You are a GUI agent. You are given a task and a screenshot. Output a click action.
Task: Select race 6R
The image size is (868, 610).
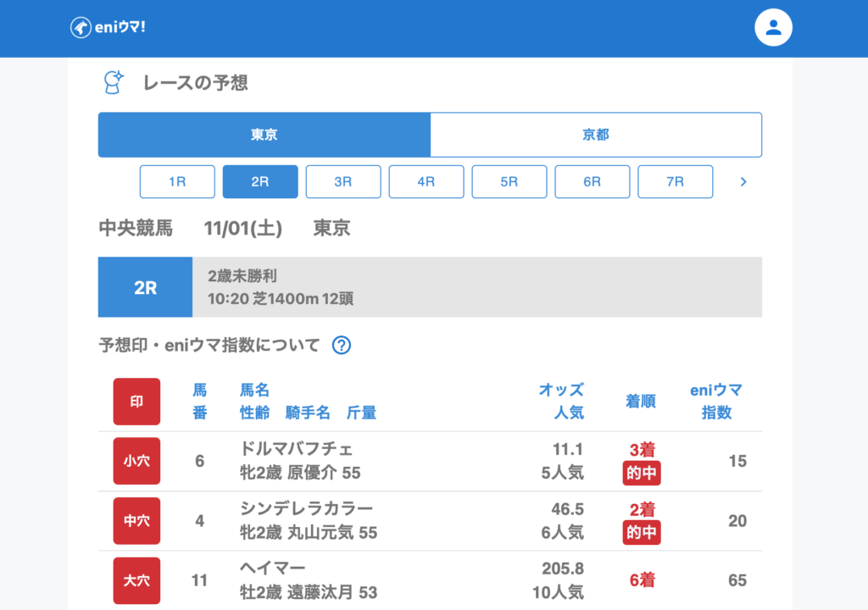coord(593,181)
